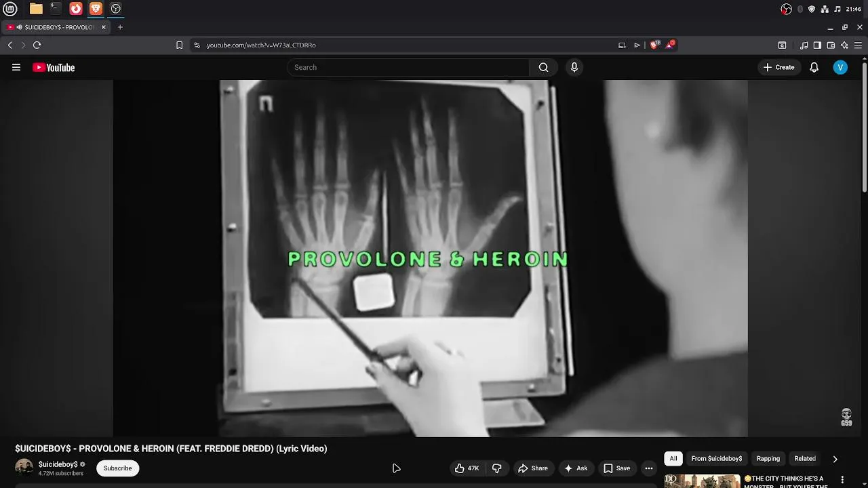Viewport: 868px width, 488px height.
Task: Open THE CITY THINKS HE'S A MONSTER thumbnail
Action: pyautogui.click(x=702, y=481)
